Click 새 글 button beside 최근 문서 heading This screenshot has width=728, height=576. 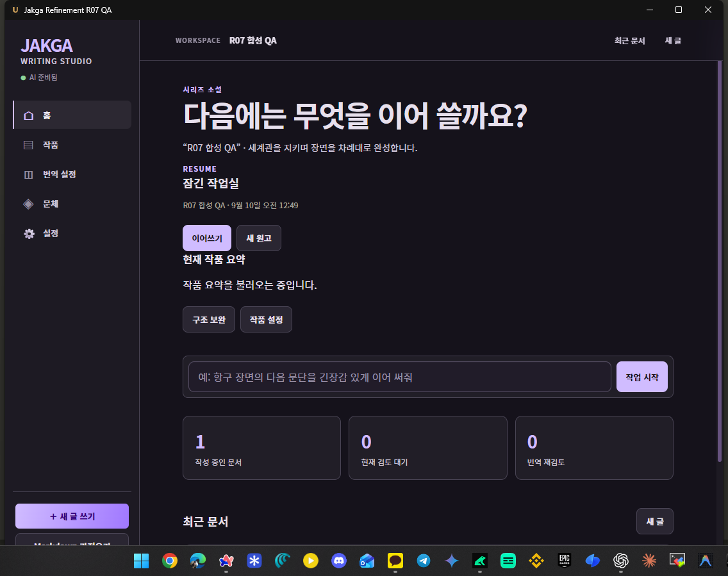coord(655,522)
